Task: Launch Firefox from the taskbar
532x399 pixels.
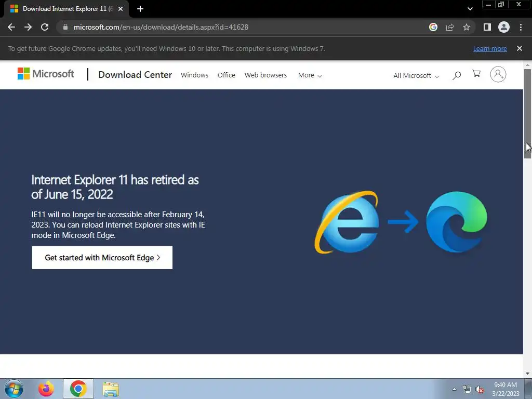Action: (x=46, y=389)
